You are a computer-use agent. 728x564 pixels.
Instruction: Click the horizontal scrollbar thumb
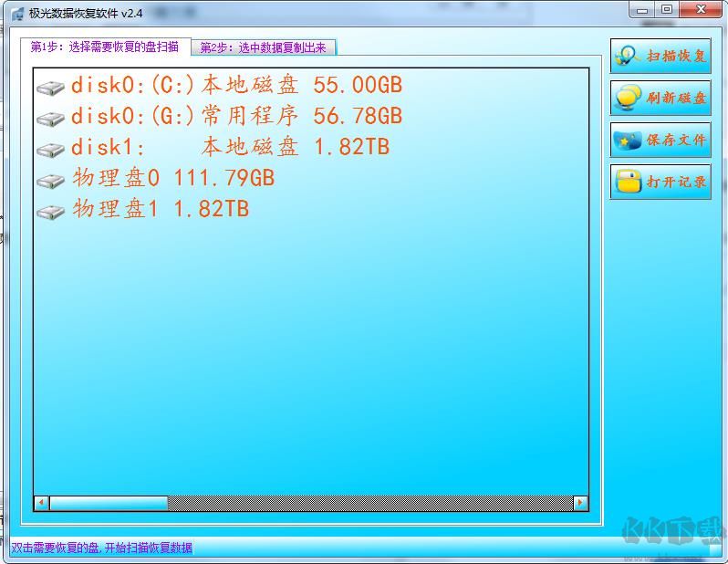coord(108,503)
